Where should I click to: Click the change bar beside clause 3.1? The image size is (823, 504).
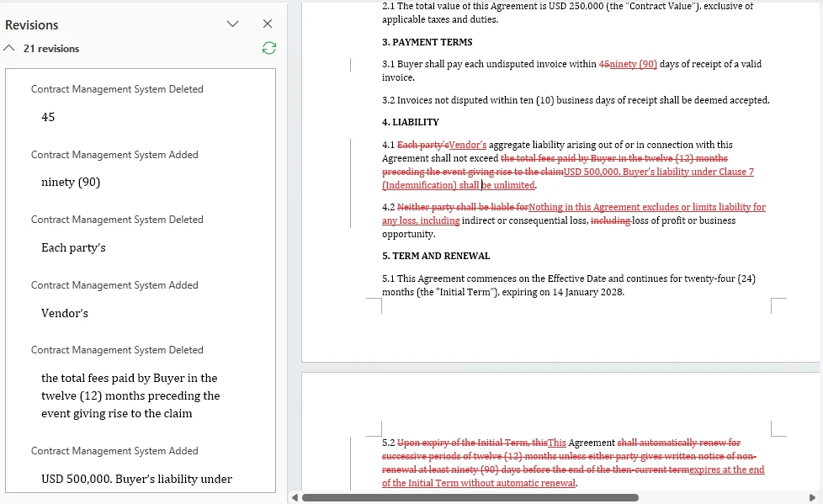pos(351,65)
